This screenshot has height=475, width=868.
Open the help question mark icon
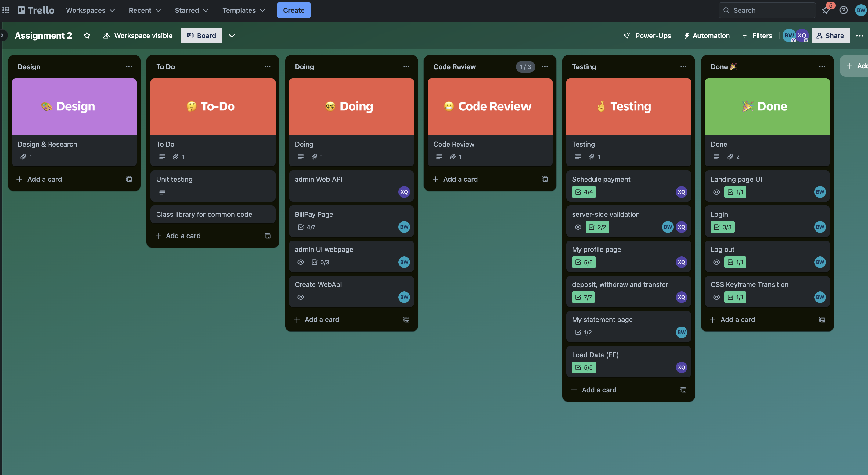pyautogui.click(x=843, y=10)
